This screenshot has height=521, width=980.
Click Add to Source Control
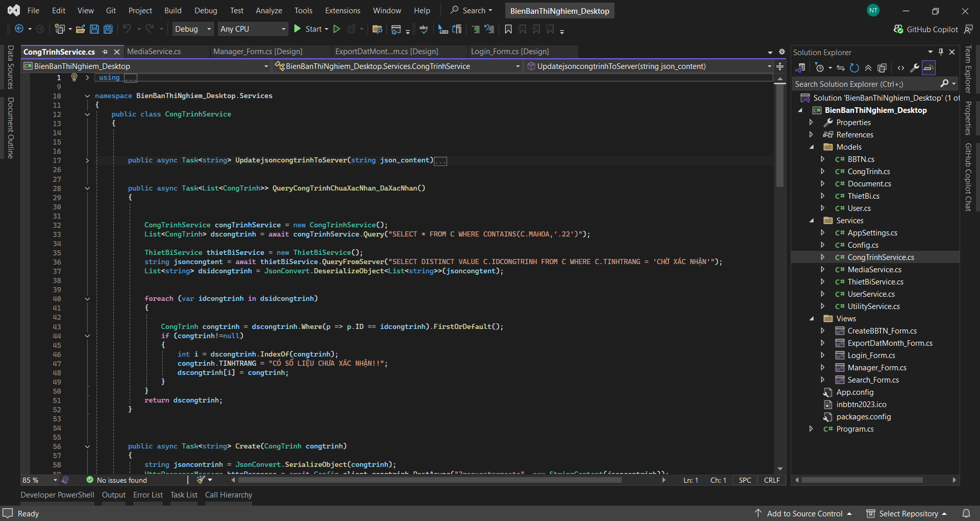[x=804, y=513]
